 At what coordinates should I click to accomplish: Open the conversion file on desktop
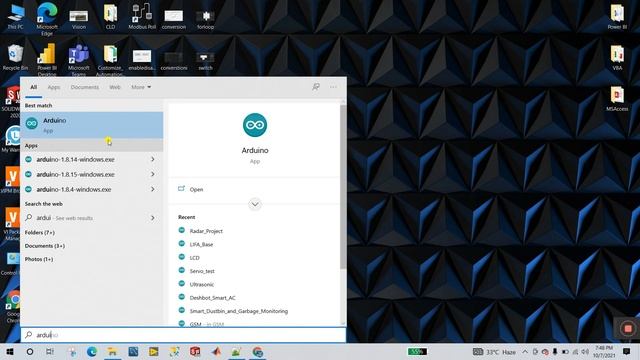click(x=173, y=19)
